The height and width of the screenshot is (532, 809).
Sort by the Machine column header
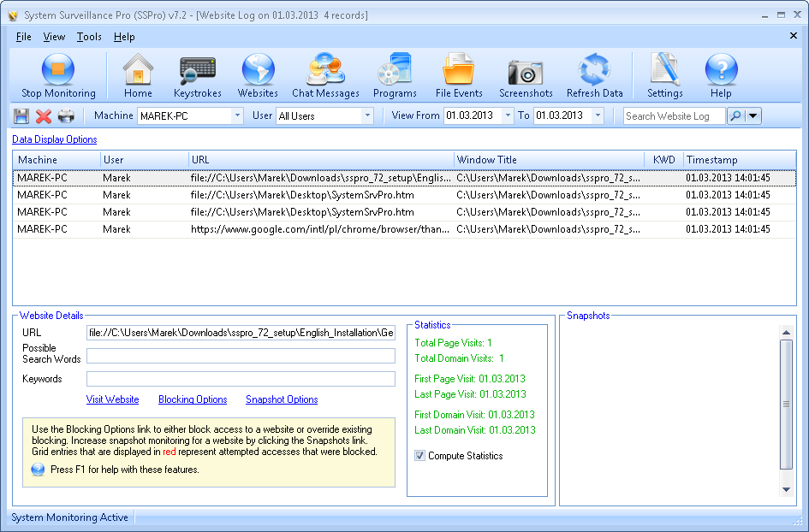[x=57, y=160]
